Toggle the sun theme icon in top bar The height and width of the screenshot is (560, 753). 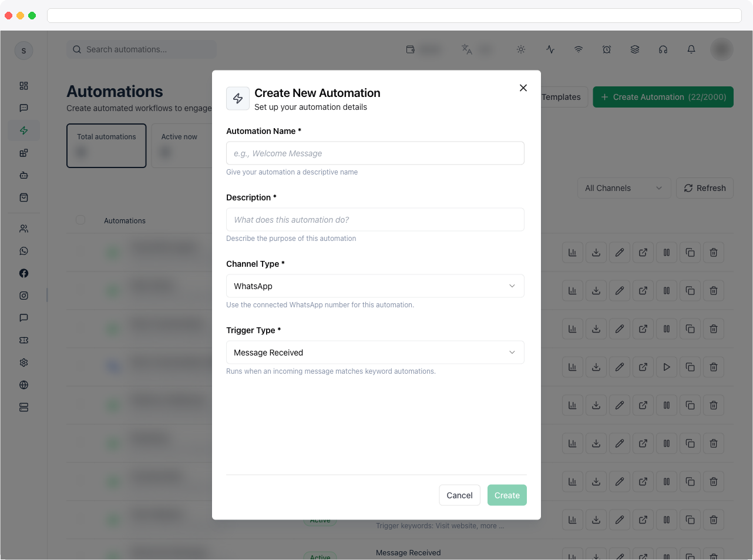(x=521, y=49)
